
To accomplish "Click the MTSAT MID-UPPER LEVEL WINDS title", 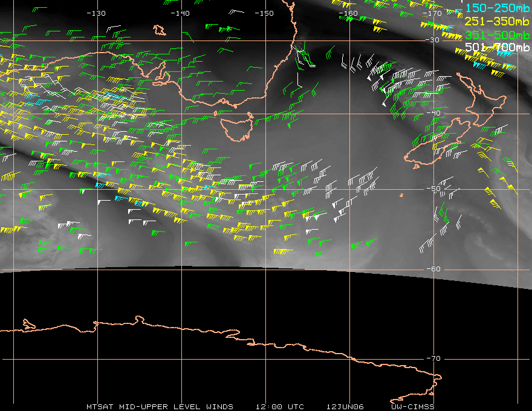I will (x=160, y=407).
